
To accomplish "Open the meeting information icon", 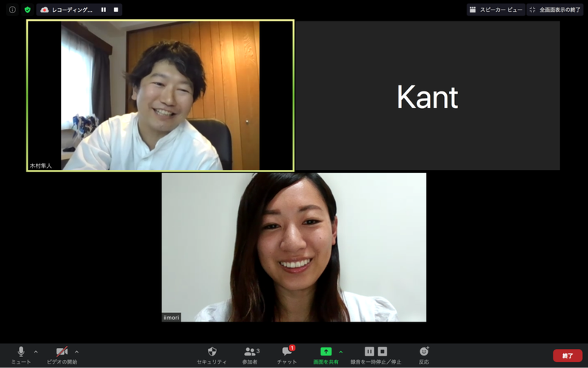I will pyautogui.click(x=12, y=10).
